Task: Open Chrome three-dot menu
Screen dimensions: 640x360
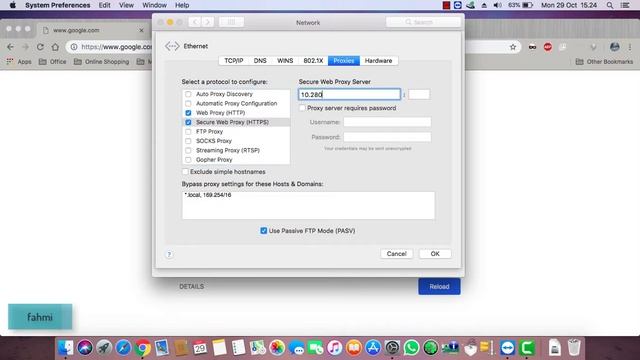Action: (x=630, y=47)
